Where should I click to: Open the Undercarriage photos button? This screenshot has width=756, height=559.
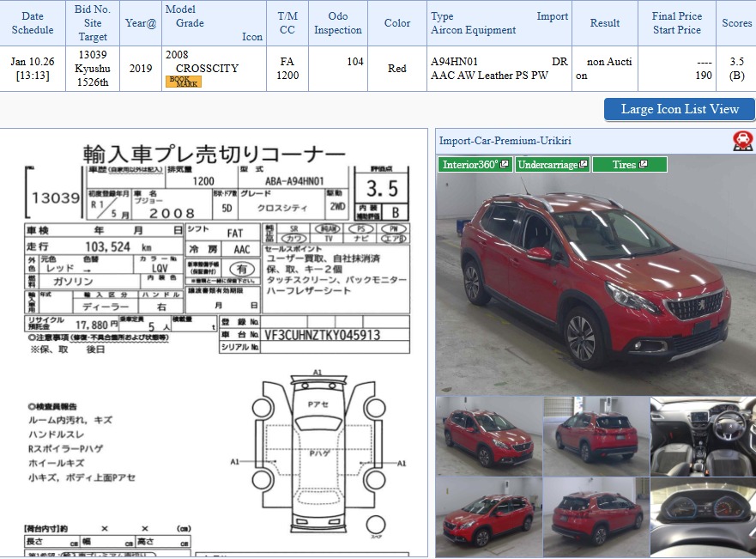point(553,165)
